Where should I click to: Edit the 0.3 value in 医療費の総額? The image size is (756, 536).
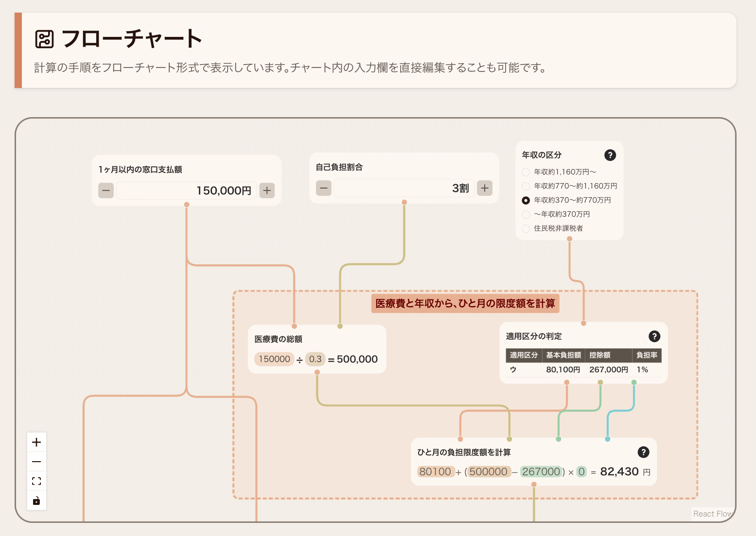pos(315,359)
